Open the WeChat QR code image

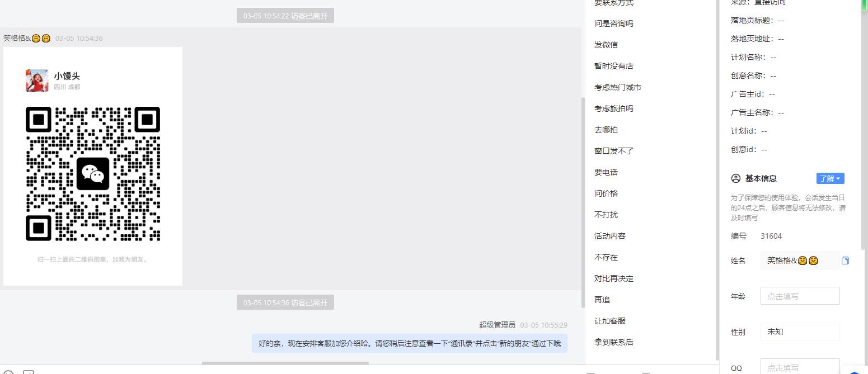(93, 166)
